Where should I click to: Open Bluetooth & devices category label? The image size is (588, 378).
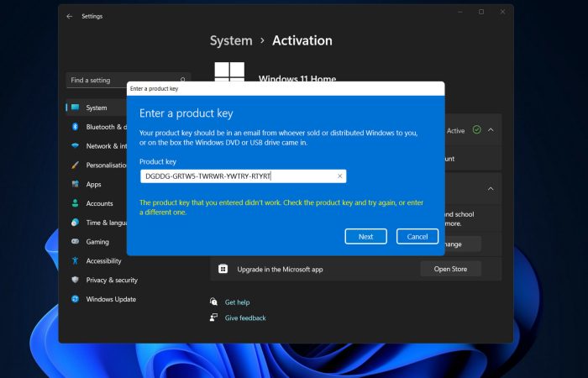click(x=107, y=127)
